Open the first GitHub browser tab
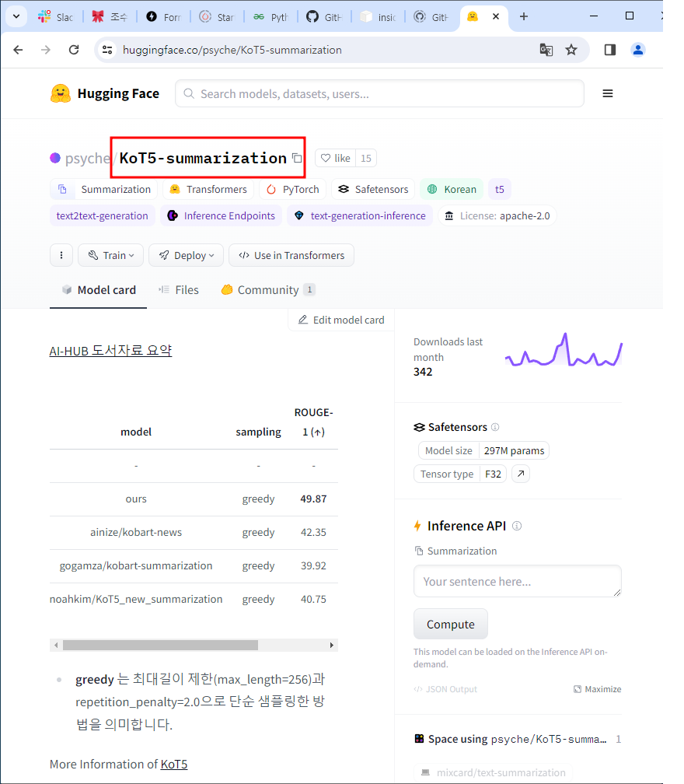The height and width of the screenshot is (784, 684). (x=324, y=17)
